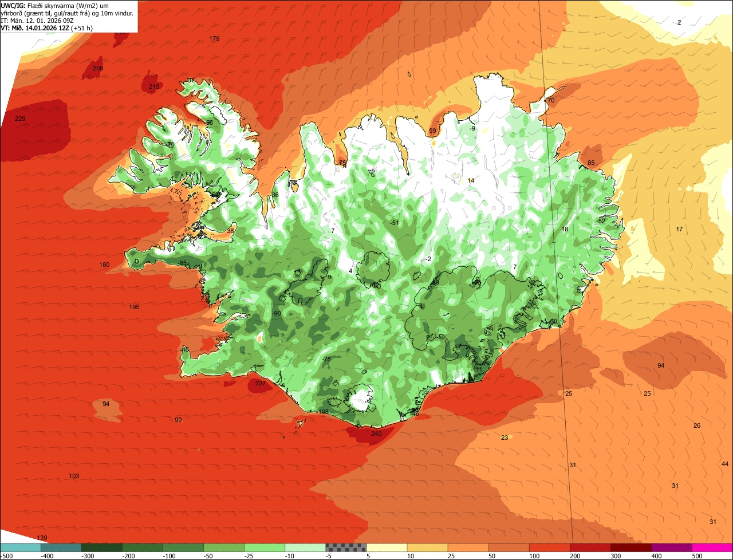This screenshot has width=733, height=560.
Task: Click the legend label "-10"
Action: tap(290, 556)
